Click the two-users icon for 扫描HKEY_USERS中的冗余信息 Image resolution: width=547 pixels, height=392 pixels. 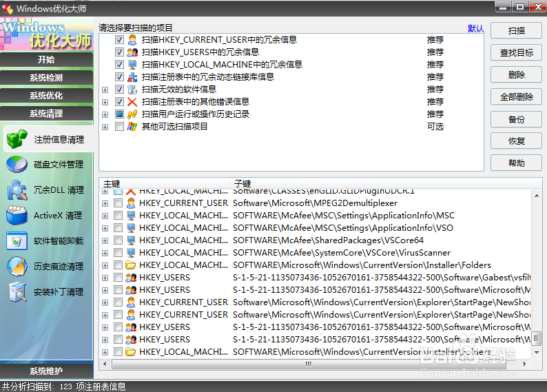(x=132, y=52)
